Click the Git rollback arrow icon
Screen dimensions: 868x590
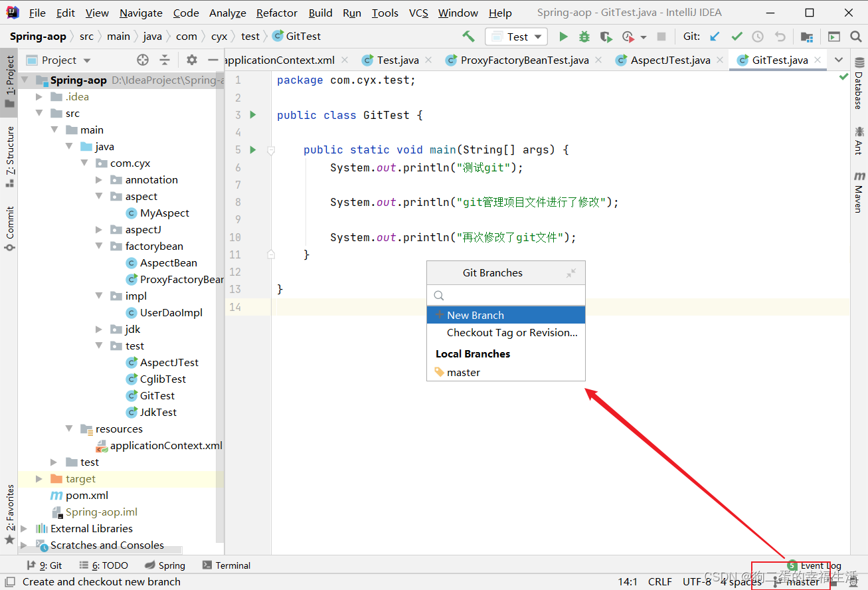click(x=780, y=37)
